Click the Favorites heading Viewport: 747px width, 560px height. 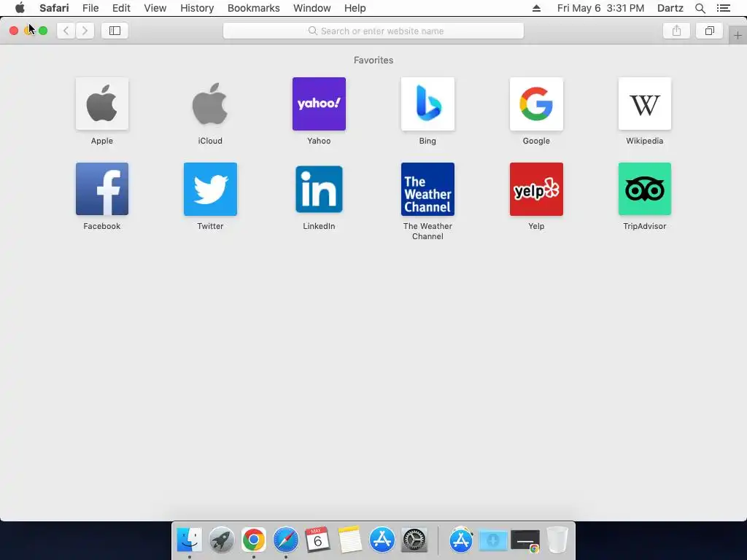point(373,60)
